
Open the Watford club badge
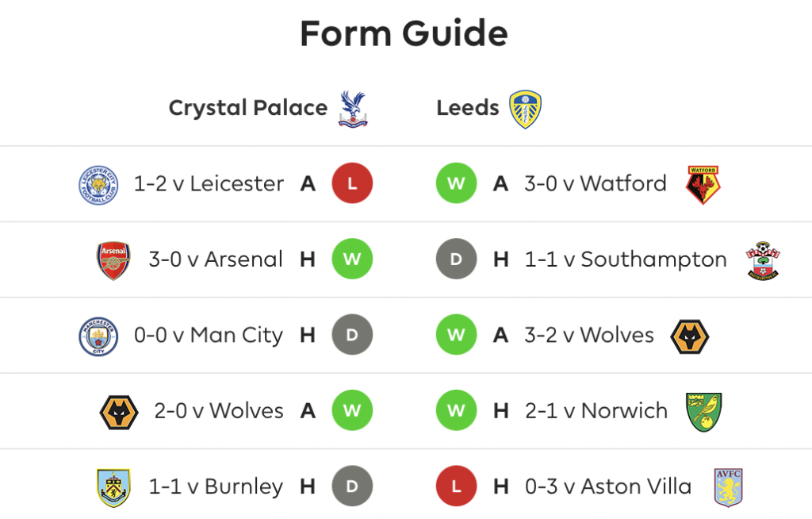click(703, 185)
